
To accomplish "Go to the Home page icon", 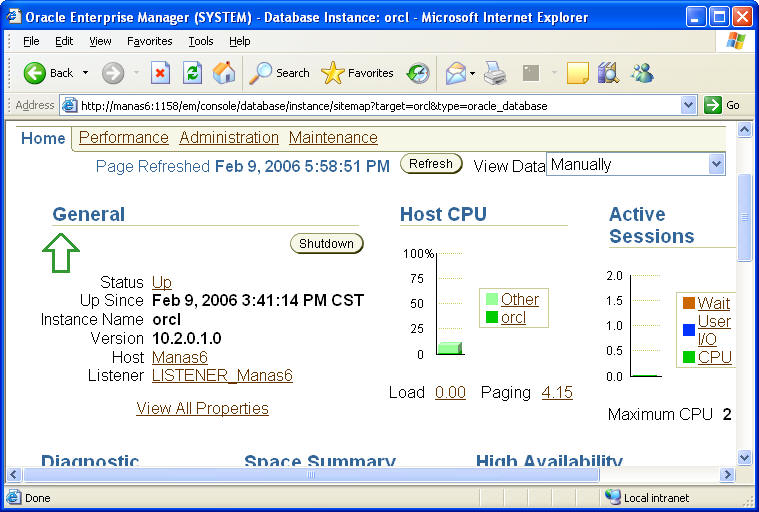I will click(224, 73).
